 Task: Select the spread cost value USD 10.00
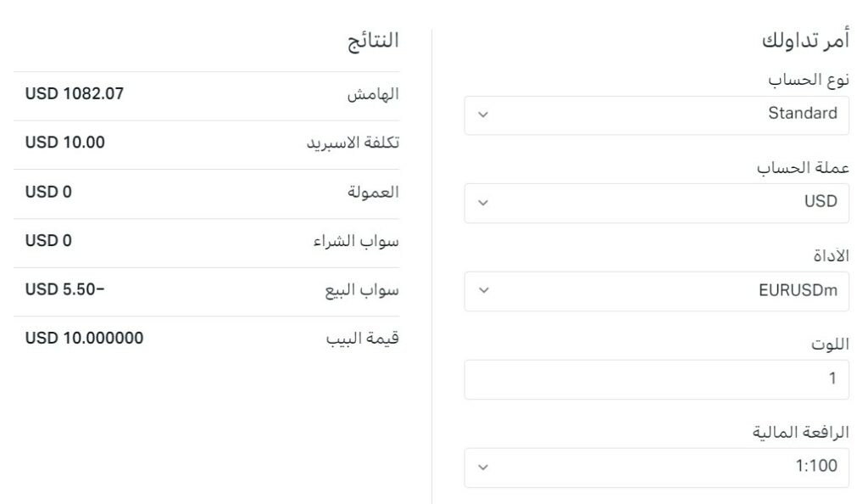[x=65, y=143]
